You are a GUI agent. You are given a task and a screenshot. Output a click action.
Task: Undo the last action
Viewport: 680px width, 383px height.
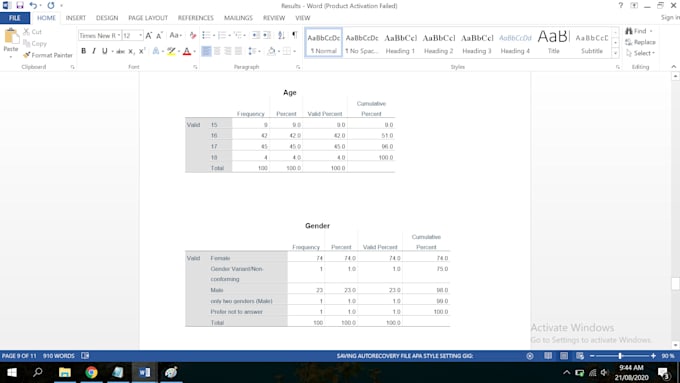[33, 6]
